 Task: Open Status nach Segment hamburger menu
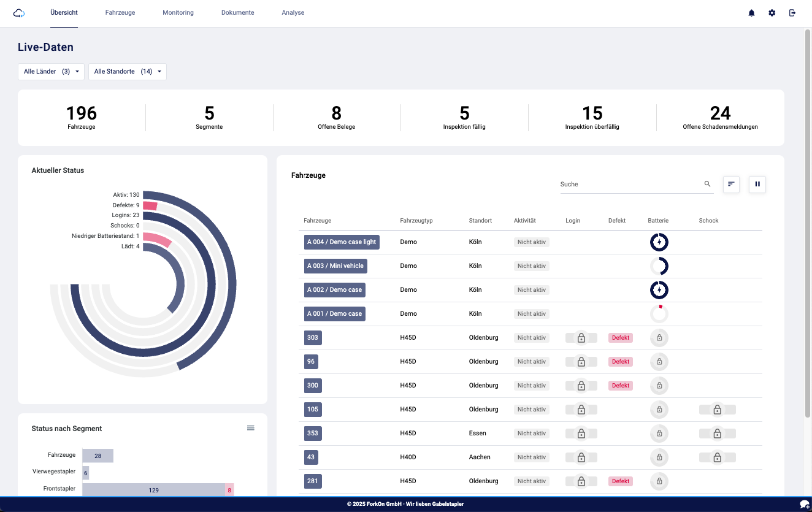pyautogui.click(x=251, y=428)
